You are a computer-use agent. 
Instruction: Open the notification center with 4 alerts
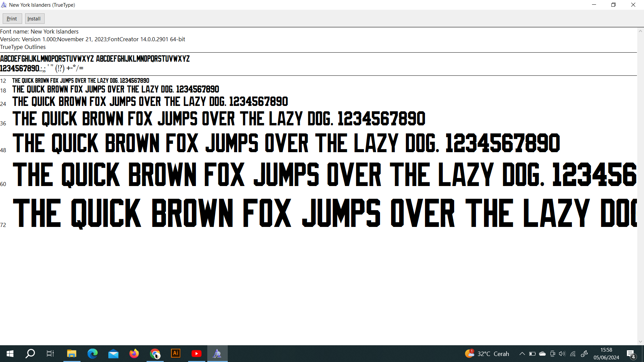631,354
